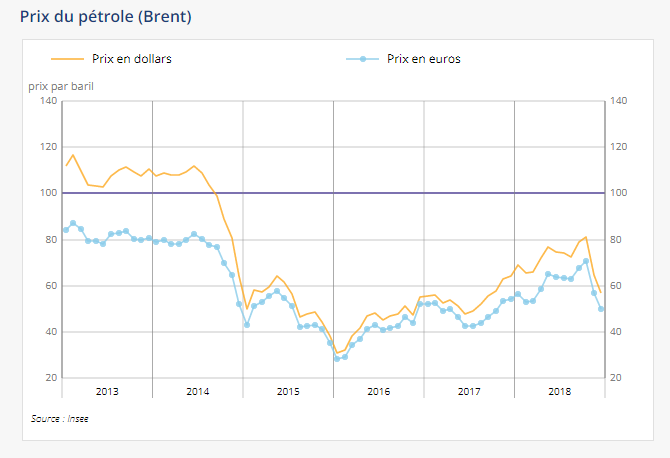This screenshot has height=458, width=670.
Task: Select the 2018 year label on the x-axis
Action: (559, 390)
